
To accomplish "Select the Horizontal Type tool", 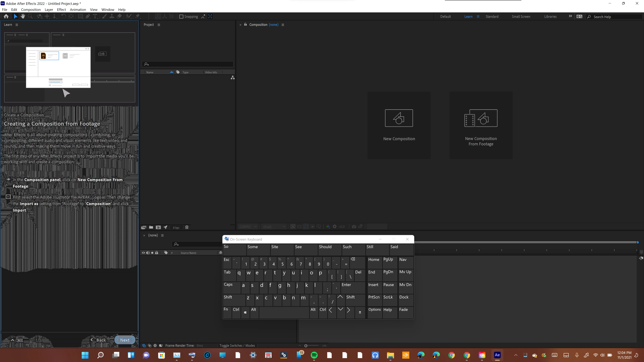I will pos(95,16).
